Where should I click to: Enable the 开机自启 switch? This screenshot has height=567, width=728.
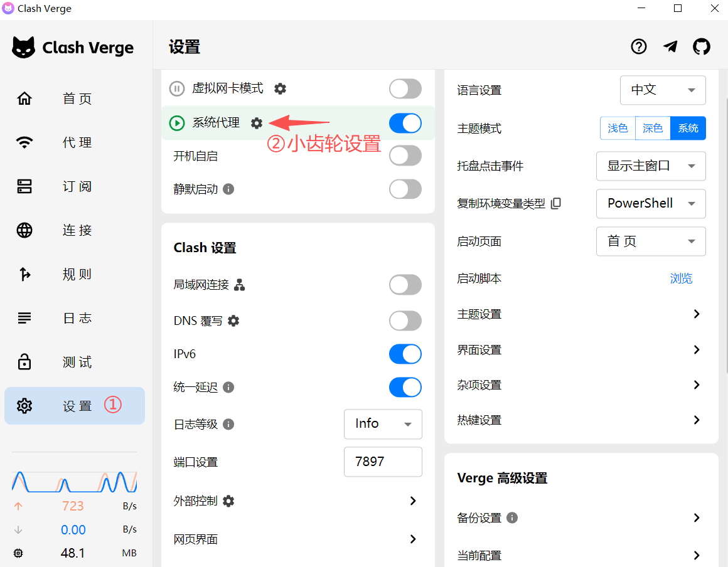tap(405, 156)
